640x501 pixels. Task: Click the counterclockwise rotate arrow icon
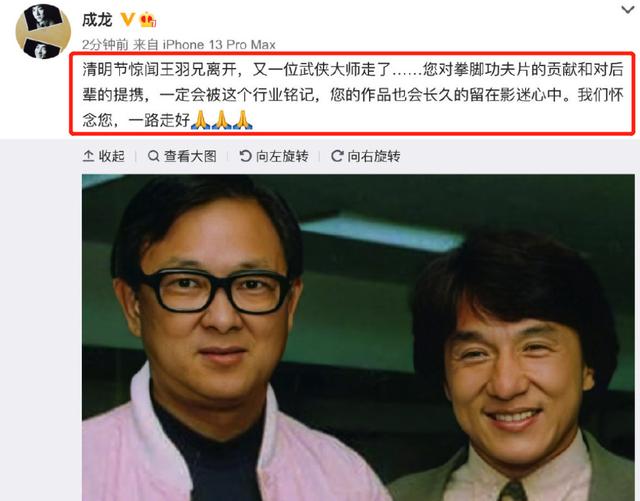point(245,156)
